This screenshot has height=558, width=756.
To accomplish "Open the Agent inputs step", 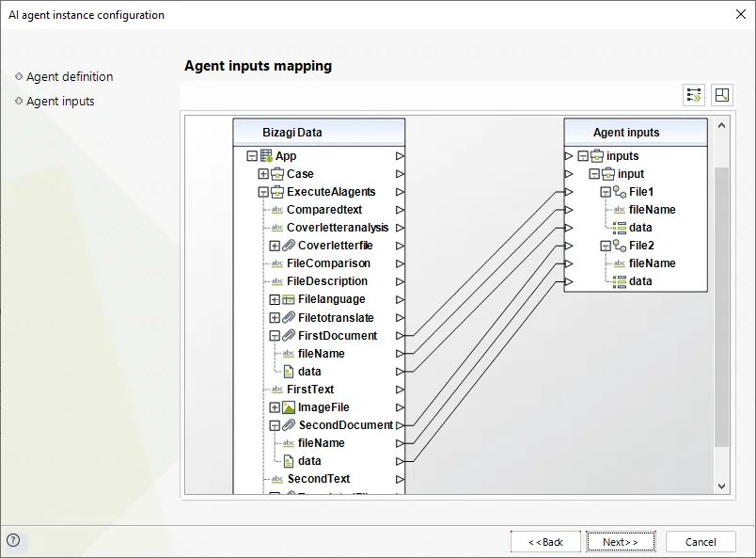I will click(60, 102).
